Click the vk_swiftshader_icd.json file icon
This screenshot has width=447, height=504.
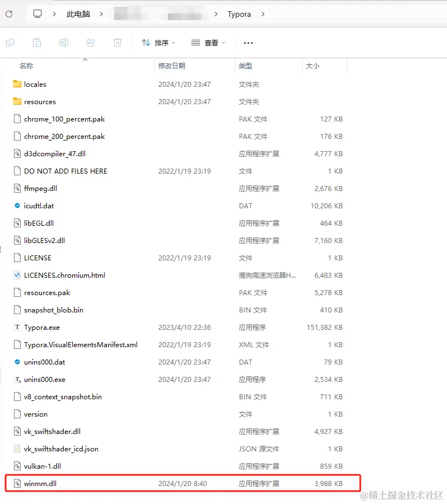17,449
